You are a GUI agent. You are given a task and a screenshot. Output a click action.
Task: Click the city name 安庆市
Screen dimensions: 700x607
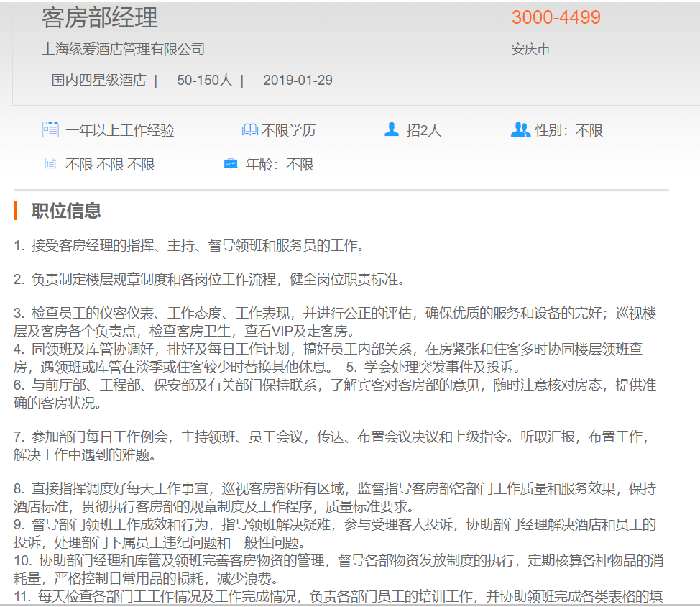(x=530, y=49)
